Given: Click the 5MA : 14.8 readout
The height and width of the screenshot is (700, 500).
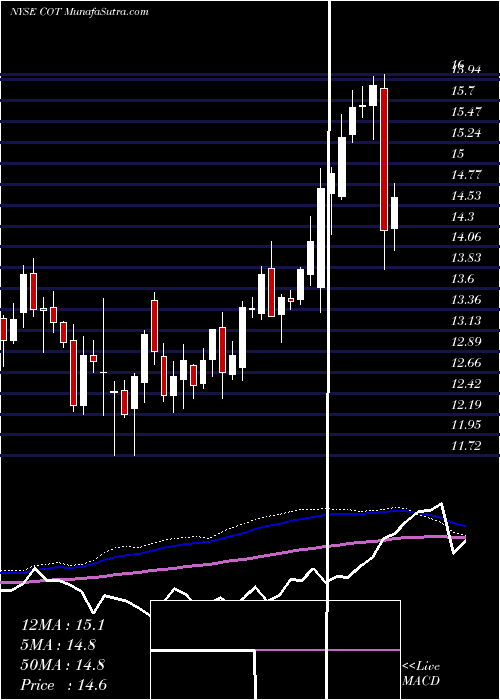Looking at the screenshot, I should pyautogui.click(x=58, y=645).
